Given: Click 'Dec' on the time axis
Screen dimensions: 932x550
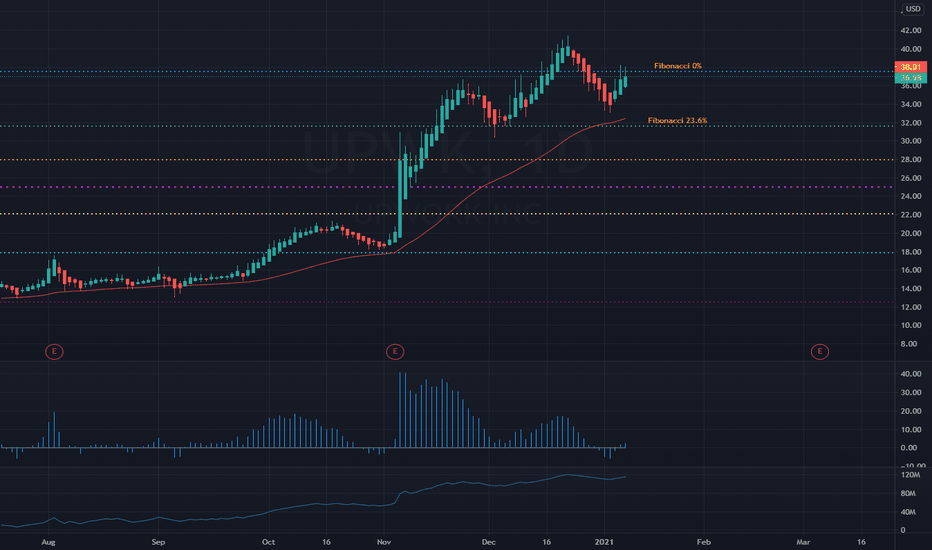Looking at the screenshot, I should [489, 542].
